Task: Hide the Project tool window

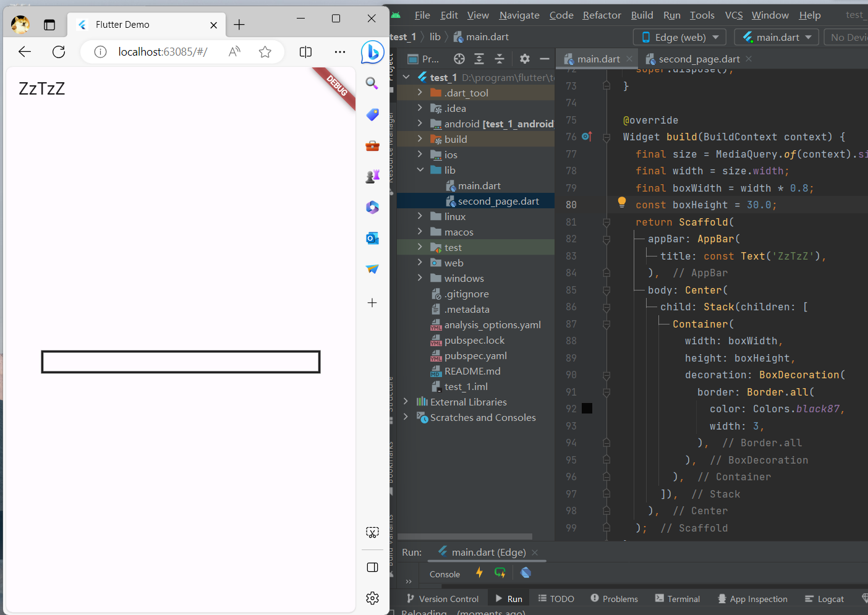Action: tap(545, 59)
